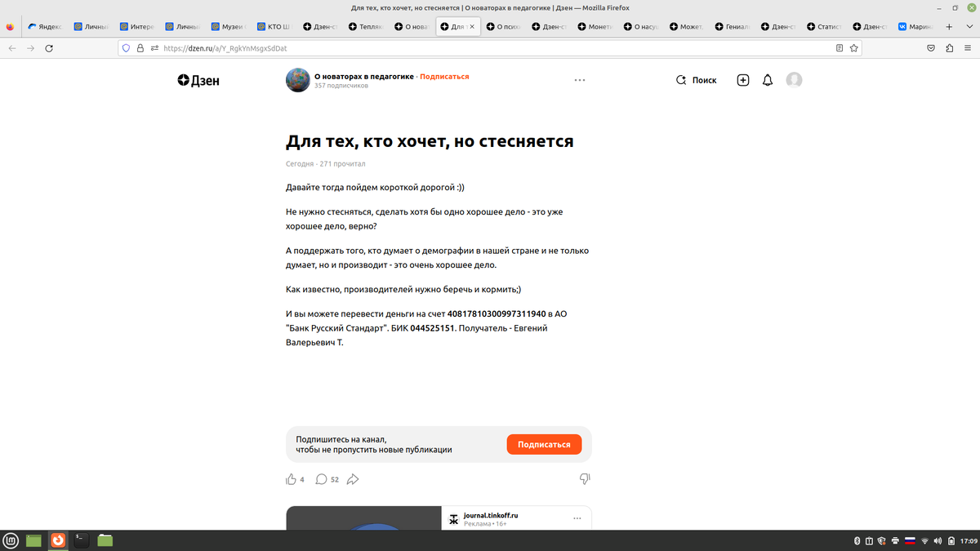Viewport: 980px width, 551px height.
Task: Click the Поиск magnifier search icon
Action: [681, 80]
